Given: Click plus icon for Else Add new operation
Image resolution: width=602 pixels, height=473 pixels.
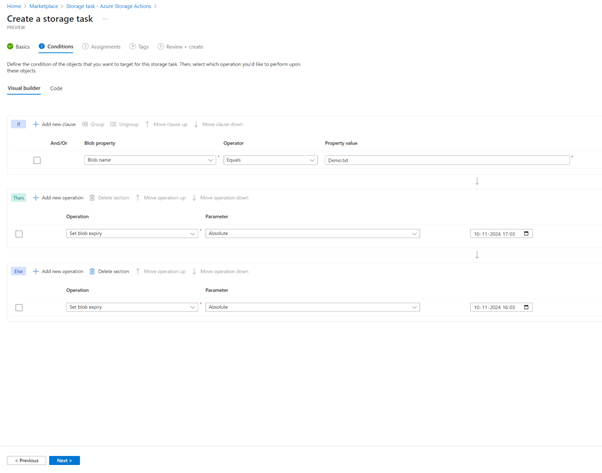Looking at the screenshot, I should coord(36,271).
